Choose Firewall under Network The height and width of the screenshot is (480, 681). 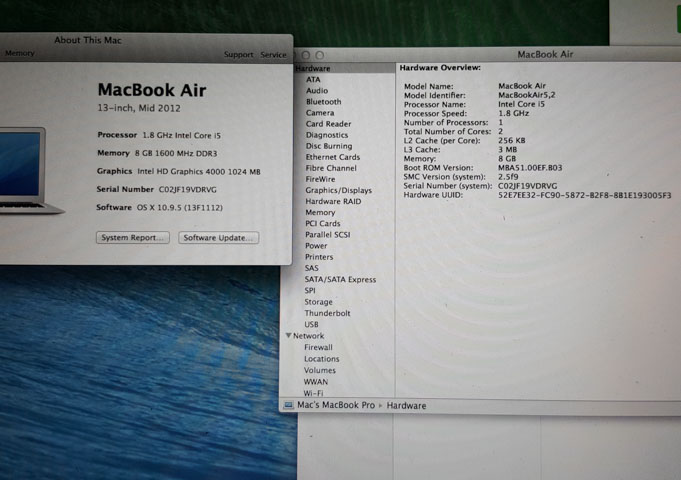[x=318, y=347]
